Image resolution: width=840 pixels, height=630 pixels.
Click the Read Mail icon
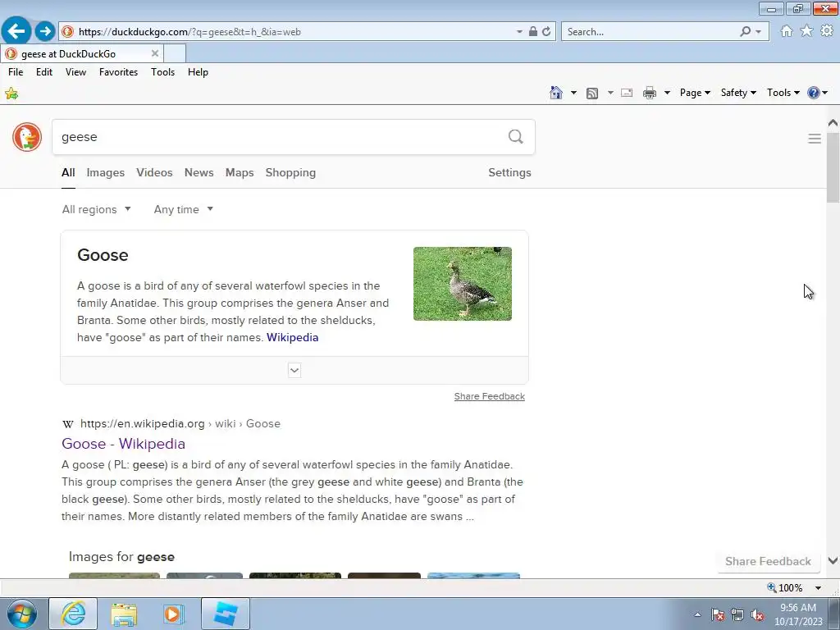(627, 93)
